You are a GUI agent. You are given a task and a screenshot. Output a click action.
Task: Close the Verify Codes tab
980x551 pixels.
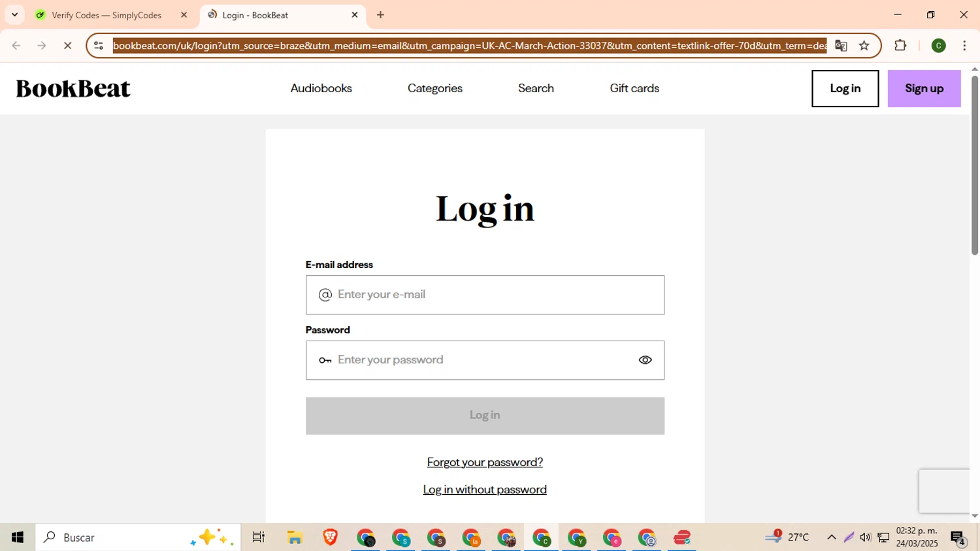point(184,15)
